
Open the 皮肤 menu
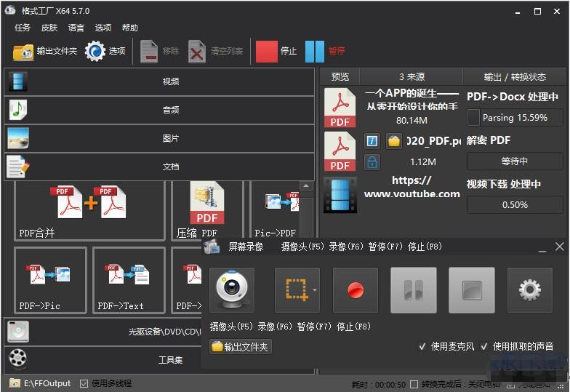click(49, 28)
